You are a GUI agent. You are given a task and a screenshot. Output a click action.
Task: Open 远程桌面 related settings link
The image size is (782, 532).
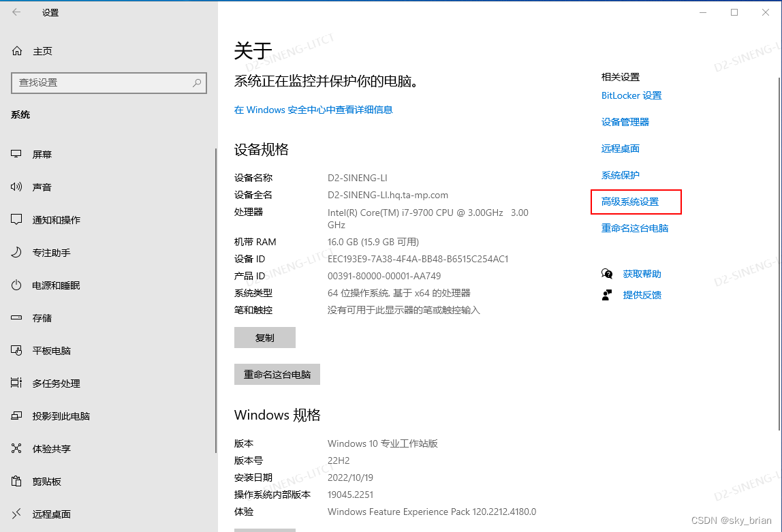pos(621,148)
